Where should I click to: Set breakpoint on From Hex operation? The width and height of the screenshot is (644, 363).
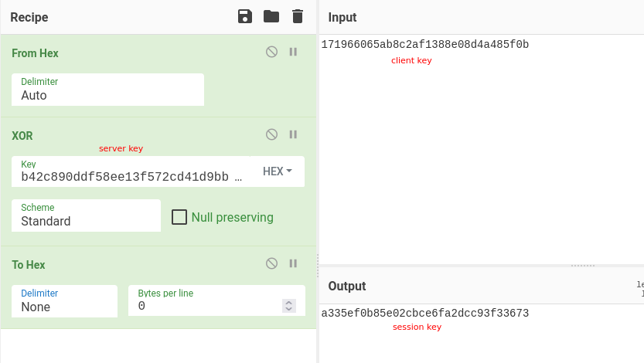[294, 53]
